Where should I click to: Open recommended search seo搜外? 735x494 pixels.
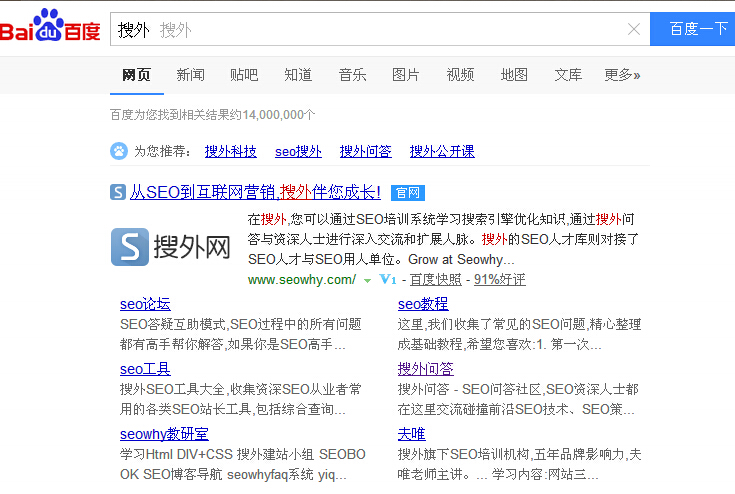298,151
